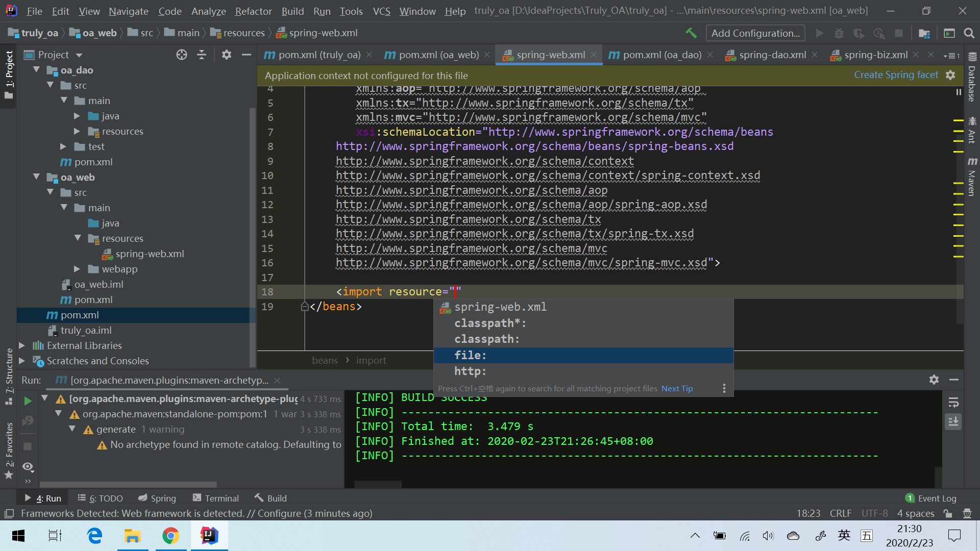980x551 pixels.
Task: Click Next Tip link in completion popup
Action: (x=677, y=388)
